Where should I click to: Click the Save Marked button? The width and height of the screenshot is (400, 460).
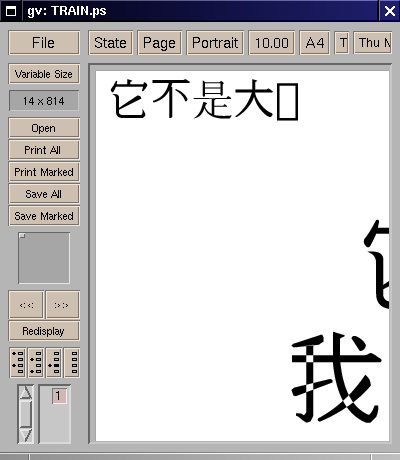(x=44, y=216)
